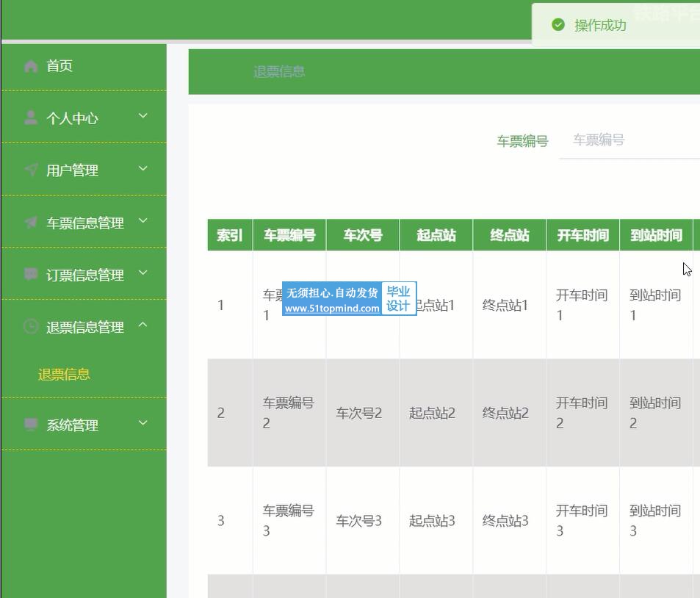Image resolution: width=700 pixels, height=598 pixels.
Task: Click the 开车时间 column header
Action: (x=582, y=235)
